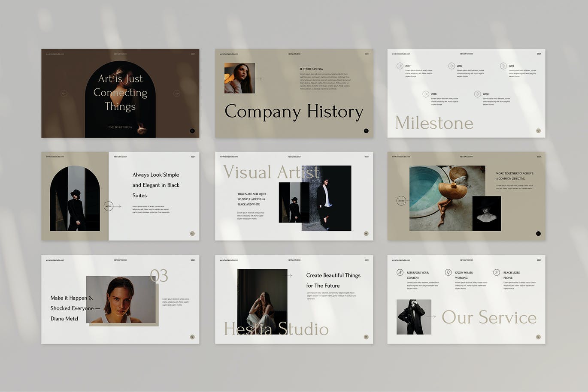Click the ART 03 circle on pool slide

tap(401, 200)
